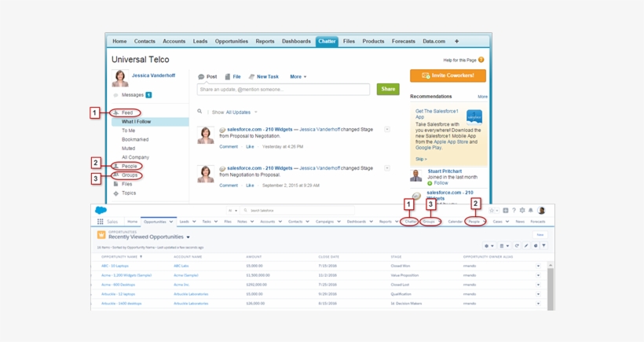644x342 pixels.
Task: Open row menu for ABC - 10 Laptops
Action: point(538,266)
